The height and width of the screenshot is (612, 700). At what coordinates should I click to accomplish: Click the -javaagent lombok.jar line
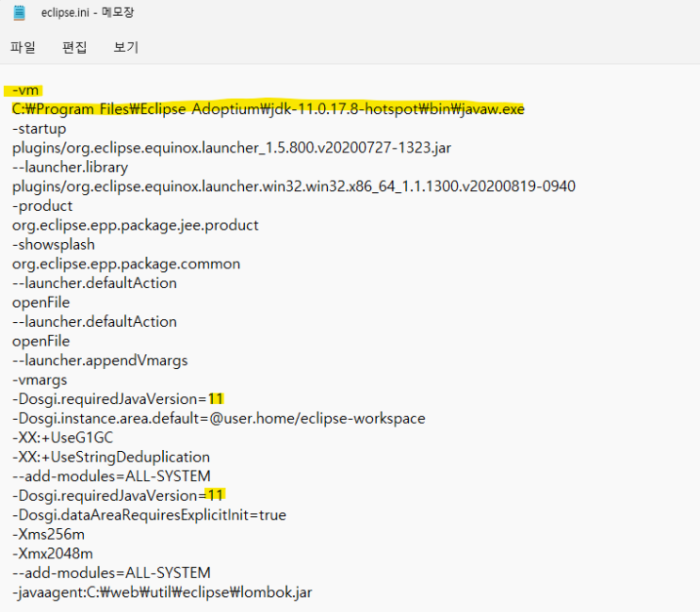point(162,592)
